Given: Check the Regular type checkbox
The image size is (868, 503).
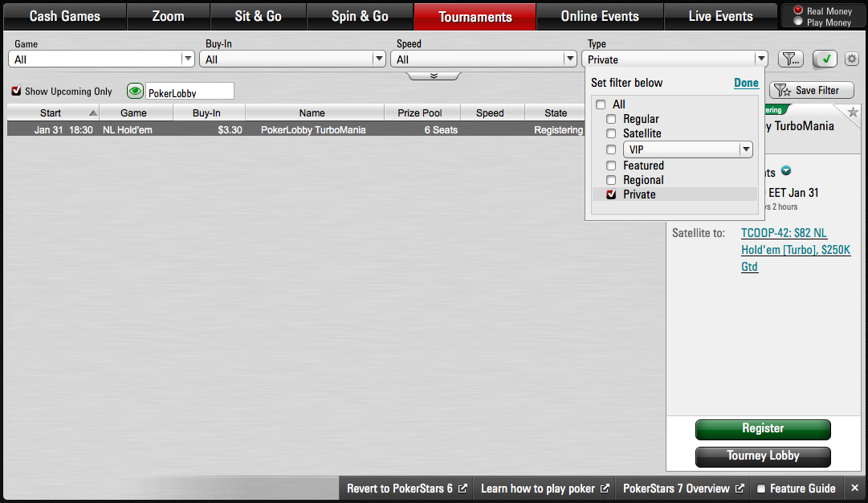Looking at the screenshot, I should [x=611, y=119].
